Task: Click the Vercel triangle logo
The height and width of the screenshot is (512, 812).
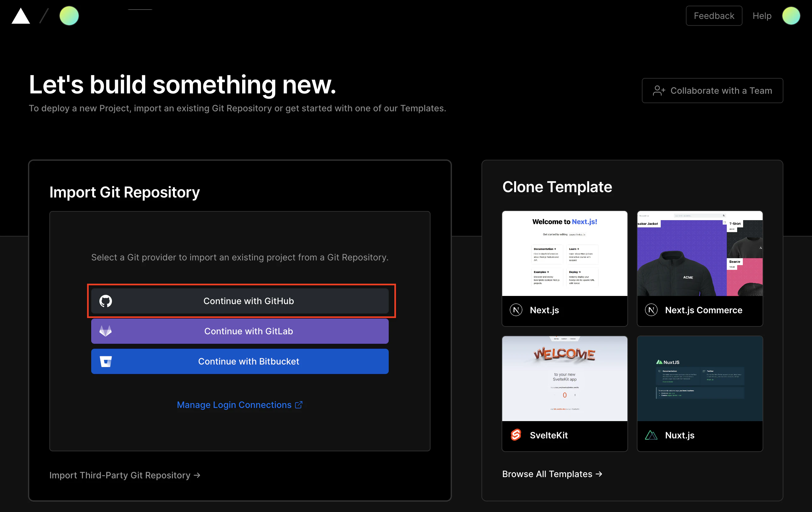Action: coord(20,16)
